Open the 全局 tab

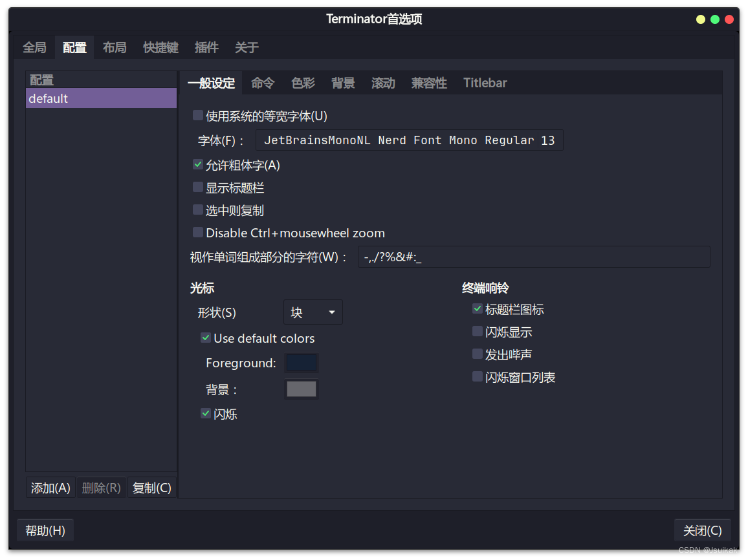(x=34, y=48)
